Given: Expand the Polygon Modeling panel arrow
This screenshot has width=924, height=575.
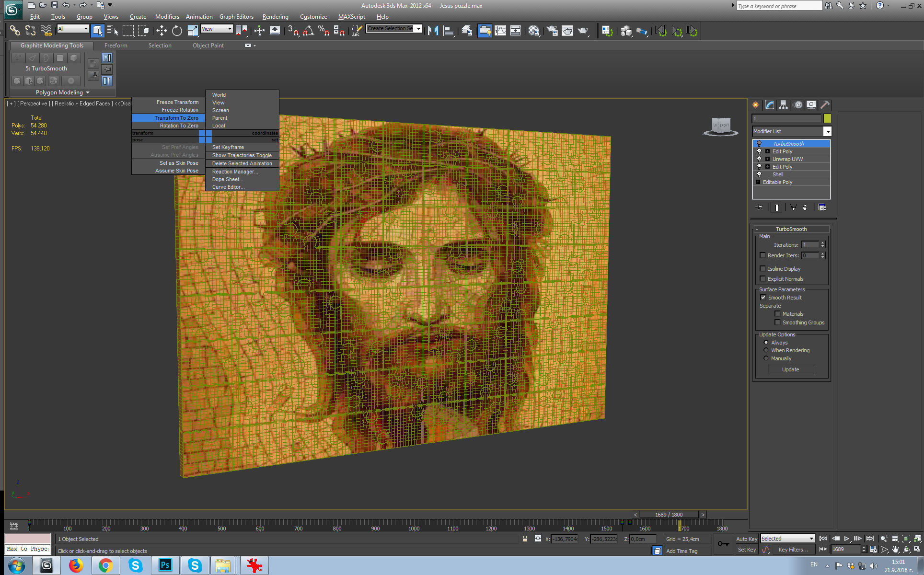Looking at the screenshot, I should pyautogui.click(x=88, y=92).
